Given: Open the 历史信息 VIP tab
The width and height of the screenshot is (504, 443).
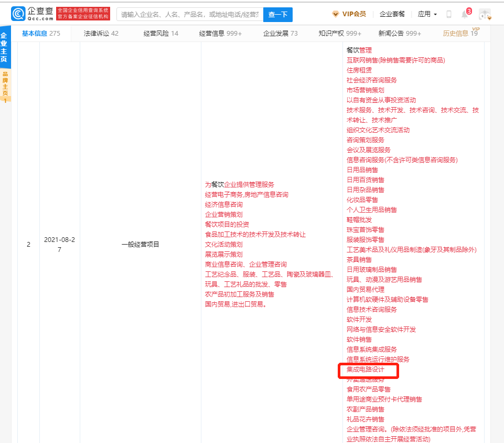Looking at the screenshot, I should (460, 34).
